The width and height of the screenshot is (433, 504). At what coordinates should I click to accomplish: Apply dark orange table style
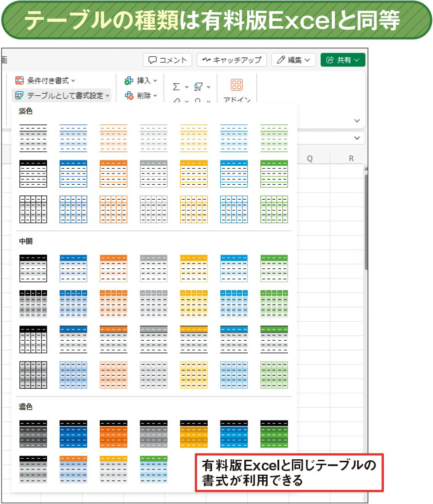[x=113, y=434]
